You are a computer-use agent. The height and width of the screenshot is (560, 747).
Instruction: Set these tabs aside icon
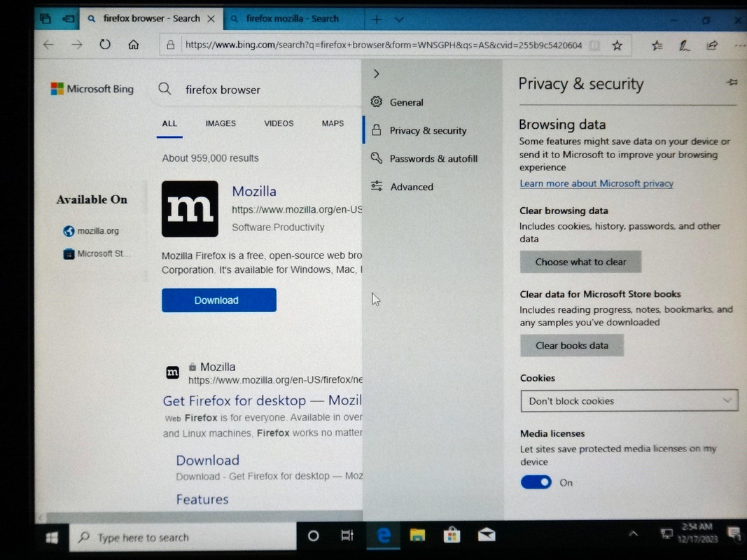click(68, 19)
